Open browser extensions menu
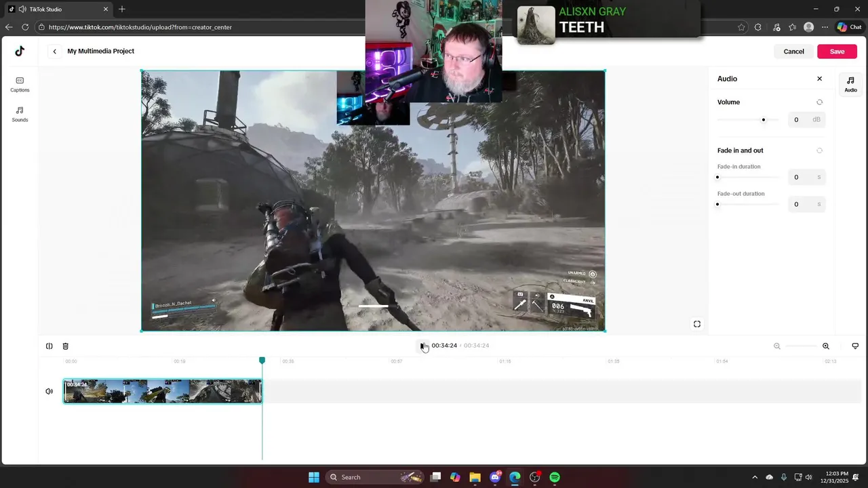868x488 pixels. (x=758, y=27)
